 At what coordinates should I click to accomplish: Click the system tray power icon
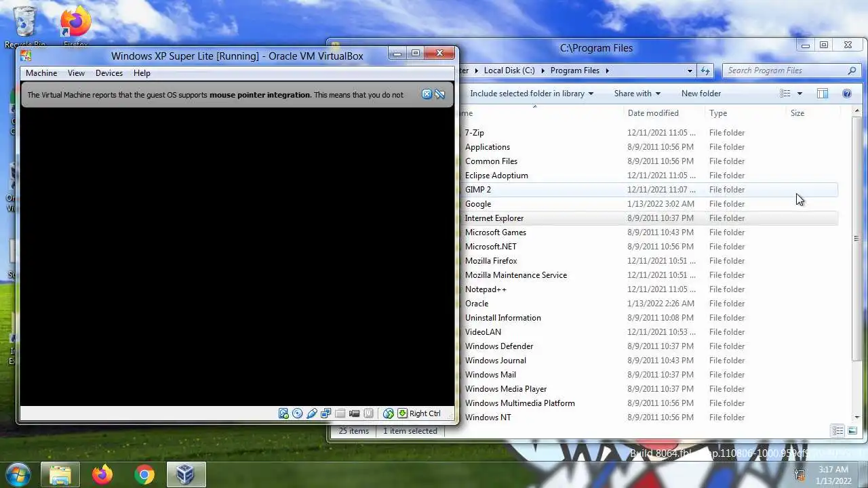(x=800, y=474)
